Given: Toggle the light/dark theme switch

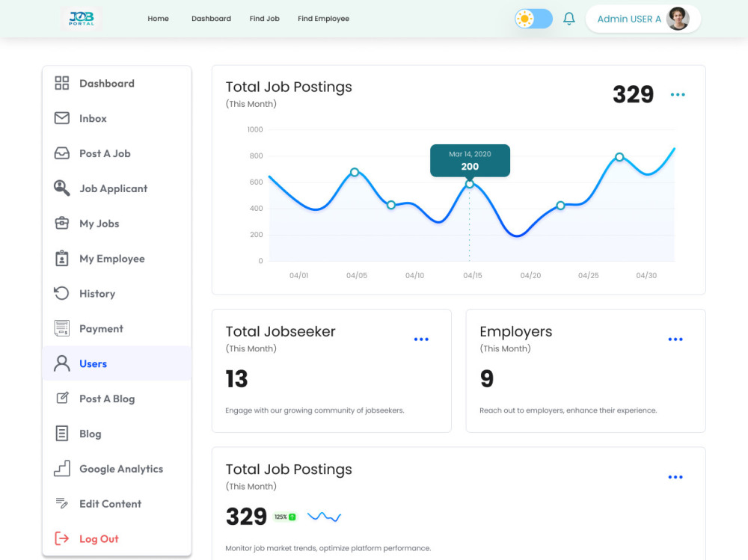Looking at the screenshot, I should (533, 19).
